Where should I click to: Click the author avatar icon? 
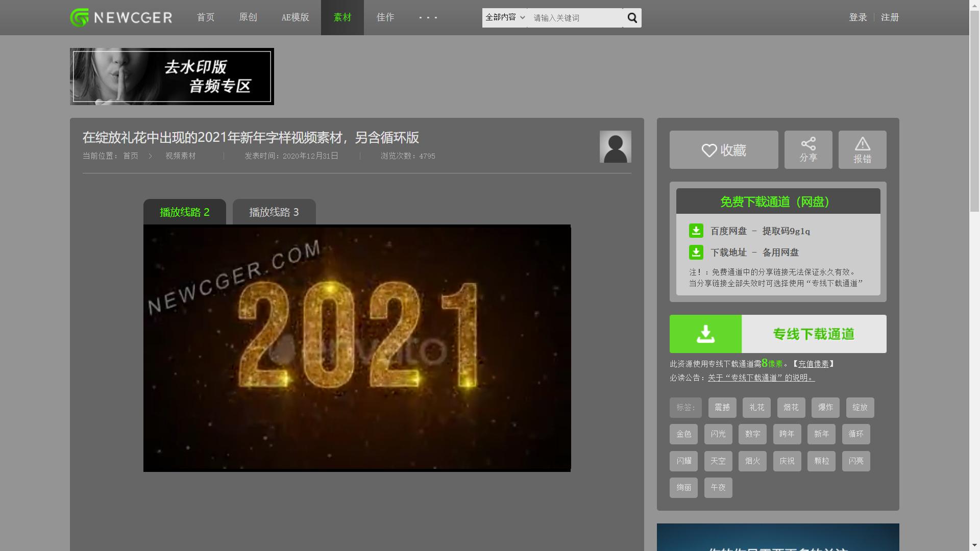tap(615, 147)
